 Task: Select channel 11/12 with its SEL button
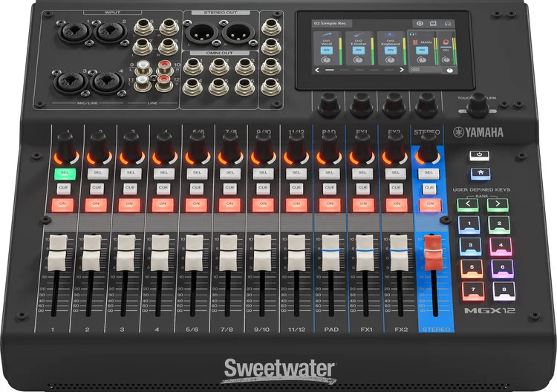click(296, 173)
